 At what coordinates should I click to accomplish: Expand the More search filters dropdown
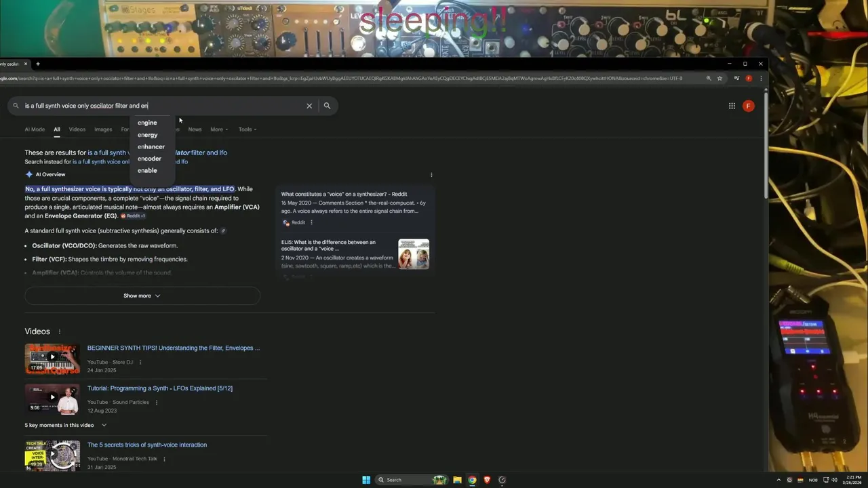pos(219,129)
